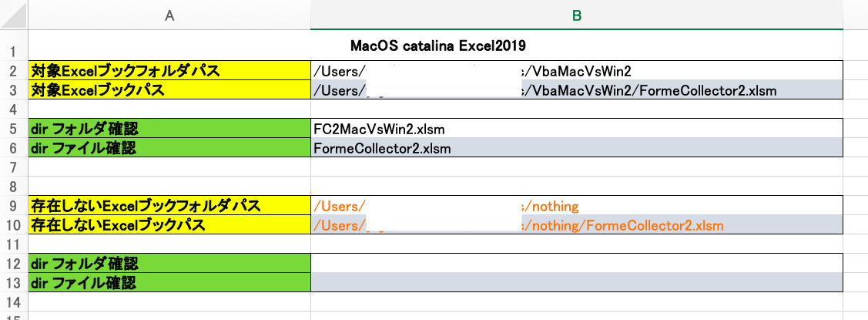Image resolution: width=868 pixels, height=320 pixels.
Task: Select column B header
Action: (577, 15)
